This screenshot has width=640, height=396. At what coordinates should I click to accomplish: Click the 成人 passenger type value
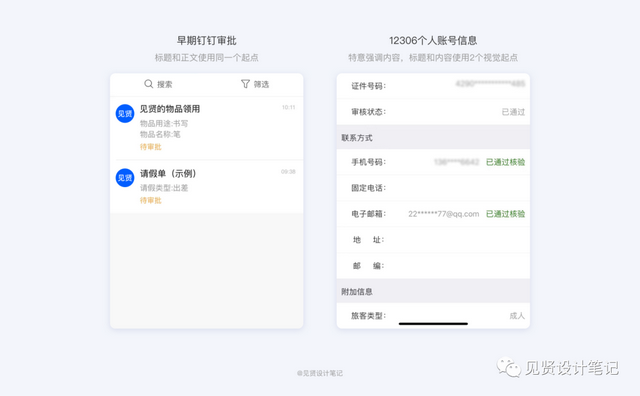tap(517, 316)
